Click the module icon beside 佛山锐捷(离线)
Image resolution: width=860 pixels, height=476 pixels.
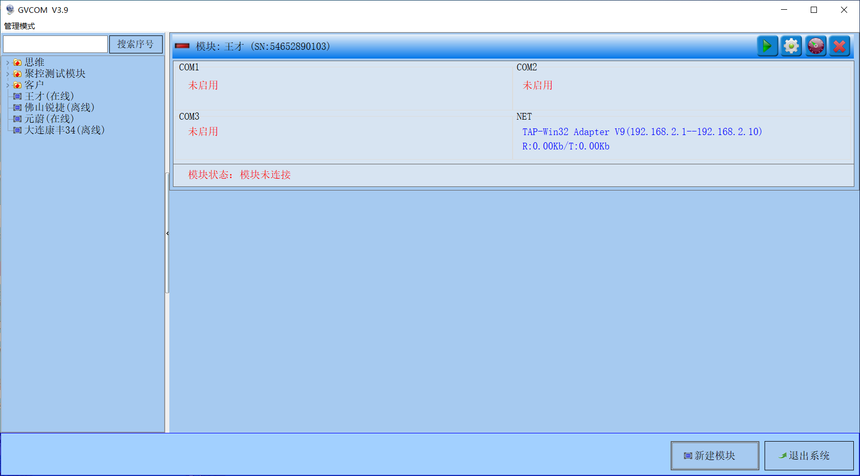(x=18, y=108)
